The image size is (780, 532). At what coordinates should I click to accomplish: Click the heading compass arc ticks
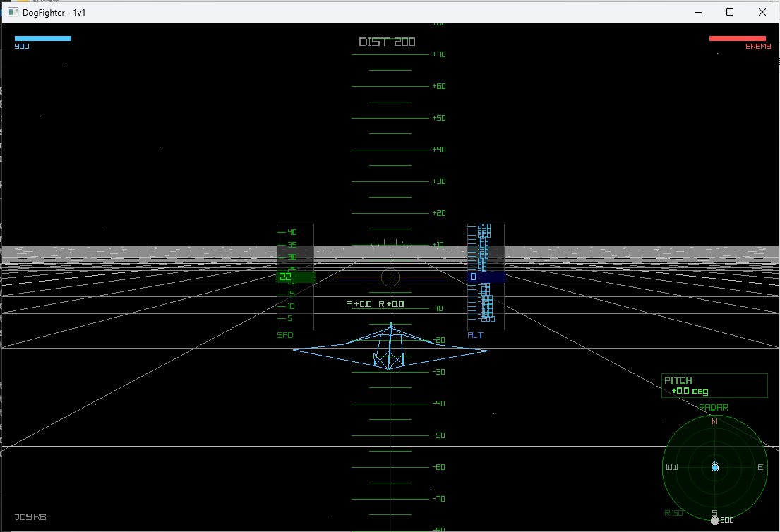[390, 243]
